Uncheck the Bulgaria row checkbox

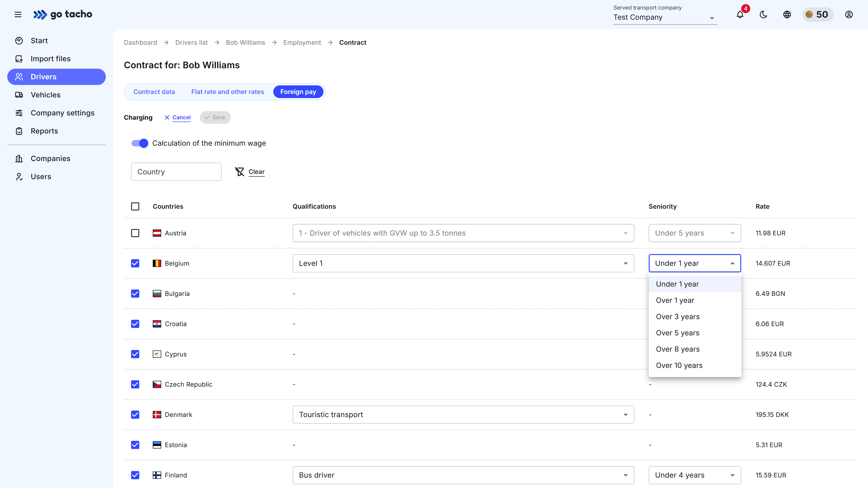pos(135,294)
